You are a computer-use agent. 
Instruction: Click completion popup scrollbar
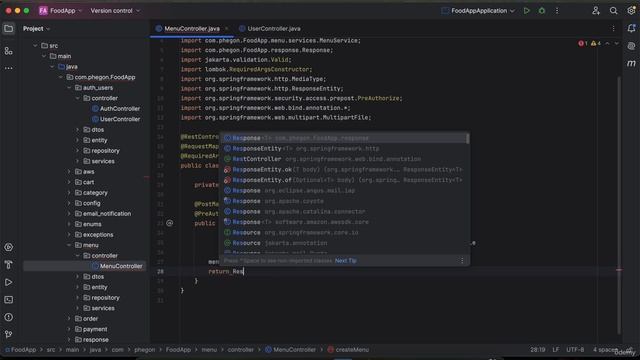[468, 139]
